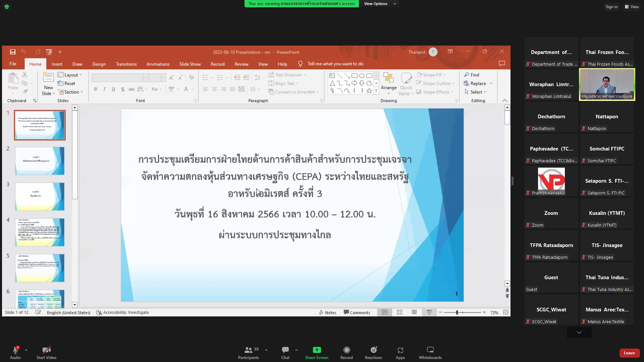The image size is (644, 362).
Task: Switch to the Slide Show tab
Action: point(190,64)
